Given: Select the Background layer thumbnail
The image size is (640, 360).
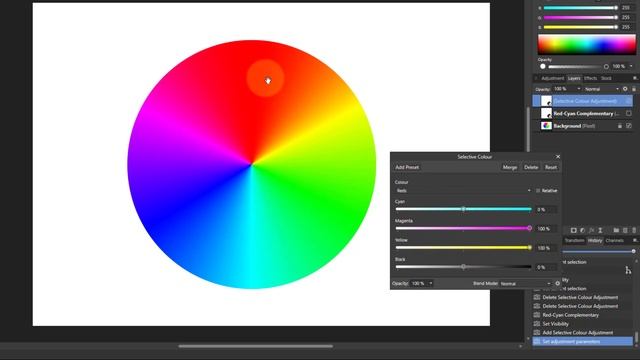Looking at the screenshot, I should click(546, 126).
